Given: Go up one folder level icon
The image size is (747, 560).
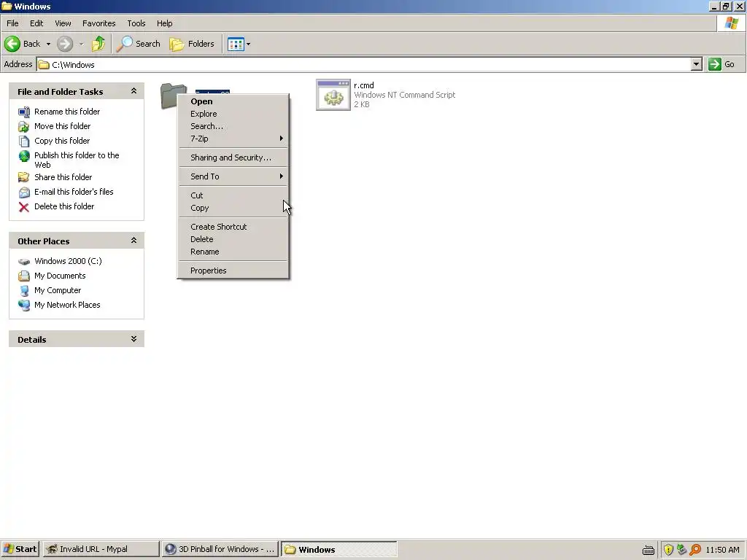Looking at the screenshot, I should tap(98, 44).
